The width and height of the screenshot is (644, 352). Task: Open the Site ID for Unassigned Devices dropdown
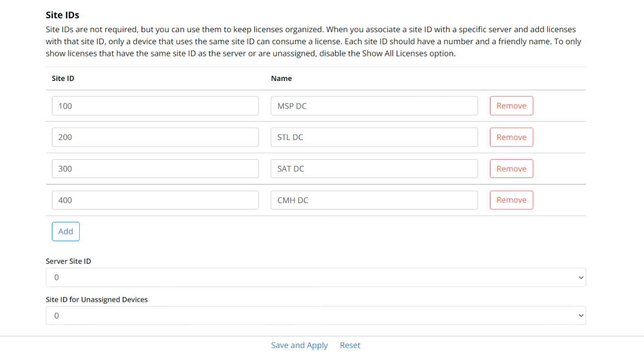315,315
